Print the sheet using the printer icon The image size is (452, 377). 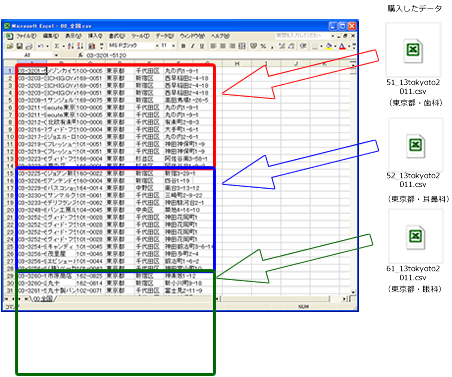(29, 46)
